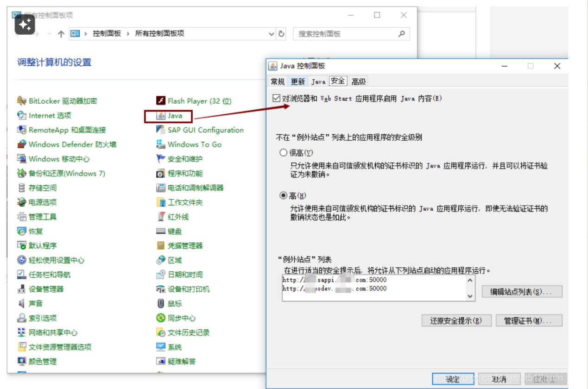Switch to the 安全 tab
This screenshot has height=389, width=588.
click(338, 81)
